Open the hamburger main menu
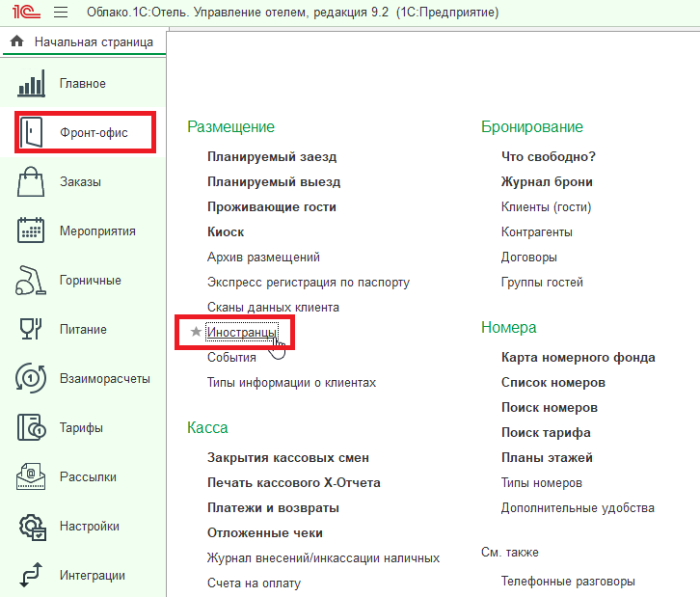Image resolution: width=700 pixels, height=597 pixels. click(x=61, y=13)
